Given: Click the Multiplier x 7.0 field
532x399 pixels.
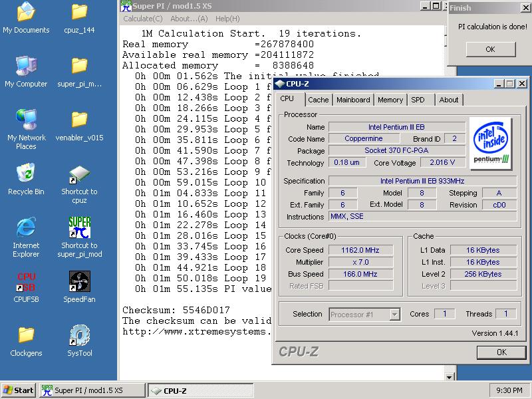Looking at the screenshot, I should pyautogui.click(x=360, y=262).
